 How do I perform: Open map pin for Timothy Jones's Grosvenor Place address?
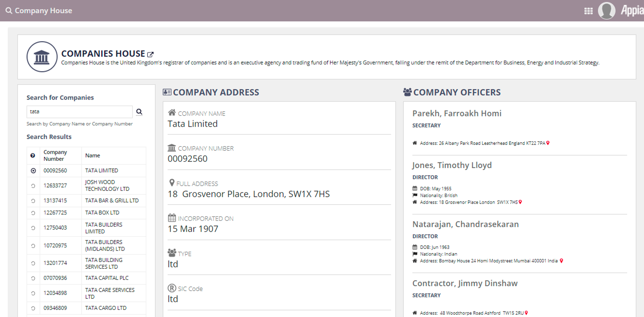point(520,202)
